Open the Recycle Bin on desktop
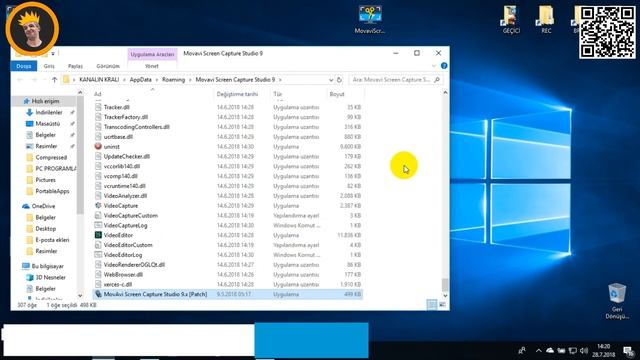Viewport: 640px width, 360px height. coord(617,301)
